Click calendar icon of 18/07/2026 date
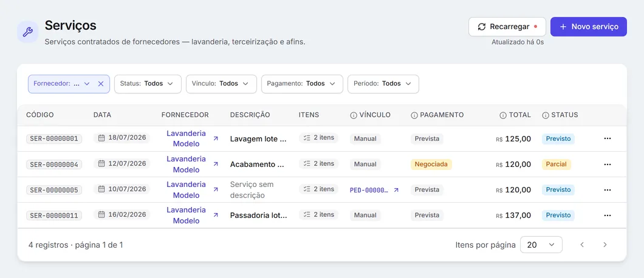The width and height of the screenshot is (644, 278). pyautogui.click(x=101, y=138)
